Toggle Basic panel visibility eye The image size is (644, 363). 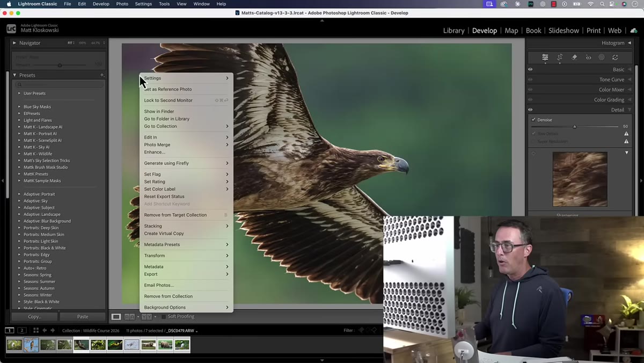pyautogui.click(x=530, y=69)
